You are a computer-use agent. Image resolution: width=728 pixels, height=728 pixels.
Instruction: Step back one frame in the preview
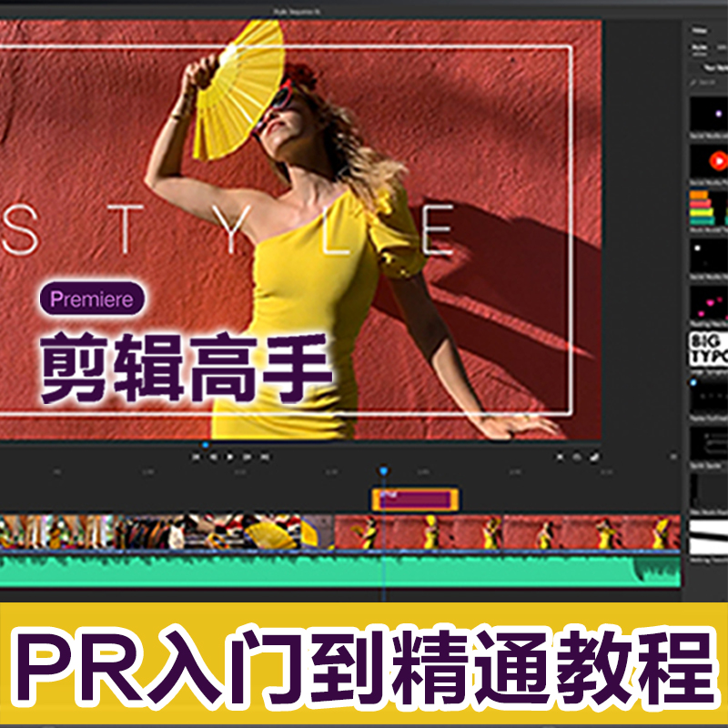point(213,458)
